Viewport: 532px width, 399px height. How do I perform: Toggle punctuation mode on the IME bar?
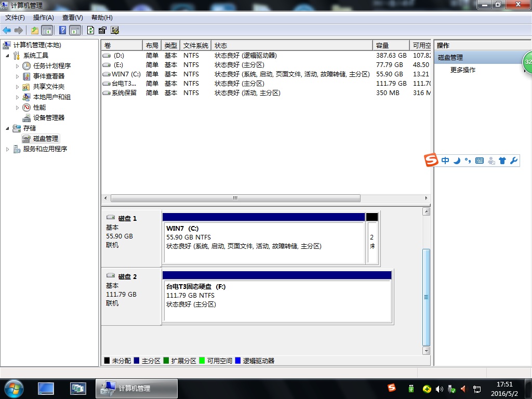(x=468, y=161)
